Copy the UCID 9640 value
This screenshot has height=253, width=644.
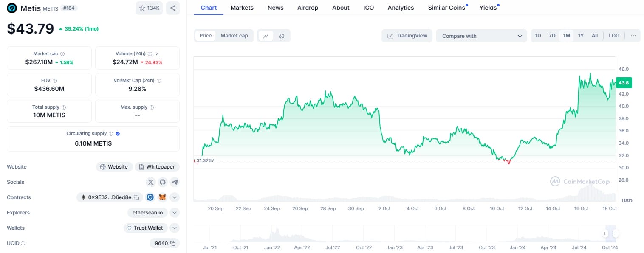point(173,243)
